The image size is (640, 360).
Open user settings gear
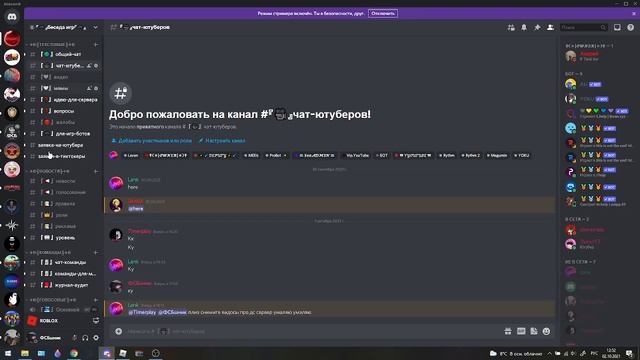(x=96, y=338)
